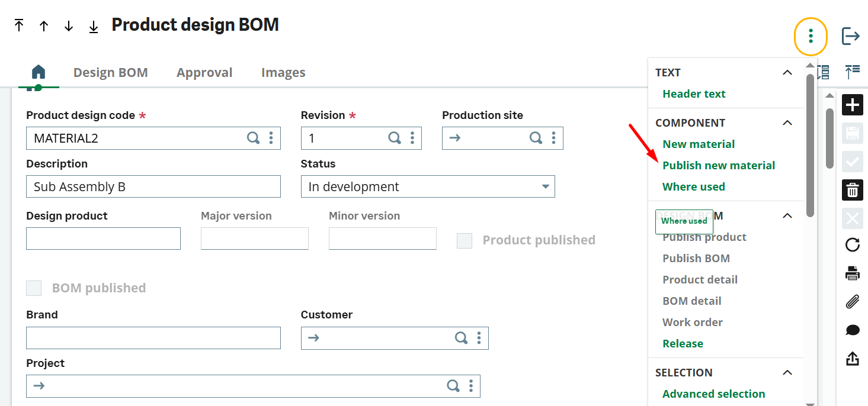Open Product design code actions dots
This screenshot has height=406, width=868.
(271, 138)
